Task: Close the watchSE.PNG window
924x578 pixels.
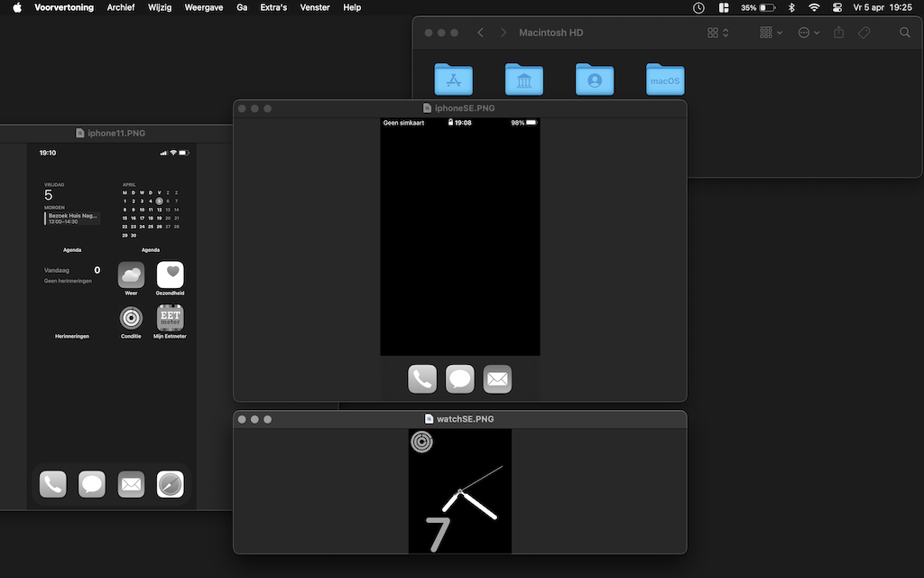Action: [242, 419]
